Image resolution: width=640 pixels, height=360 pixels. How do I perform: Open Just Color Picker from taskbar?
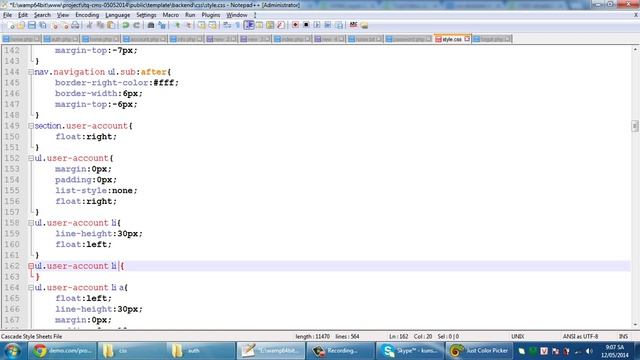click(479, 351)
